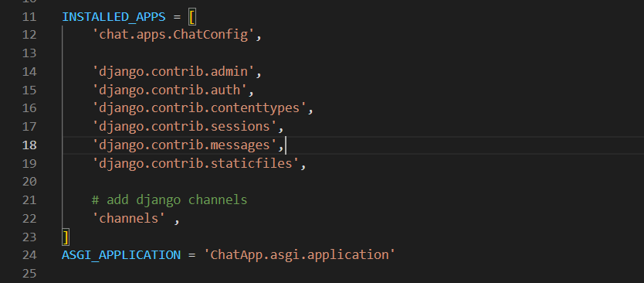Click line number 11 in gutter
Image resolution: width=644 pixels, height=283 pixels.
point(29,17)
